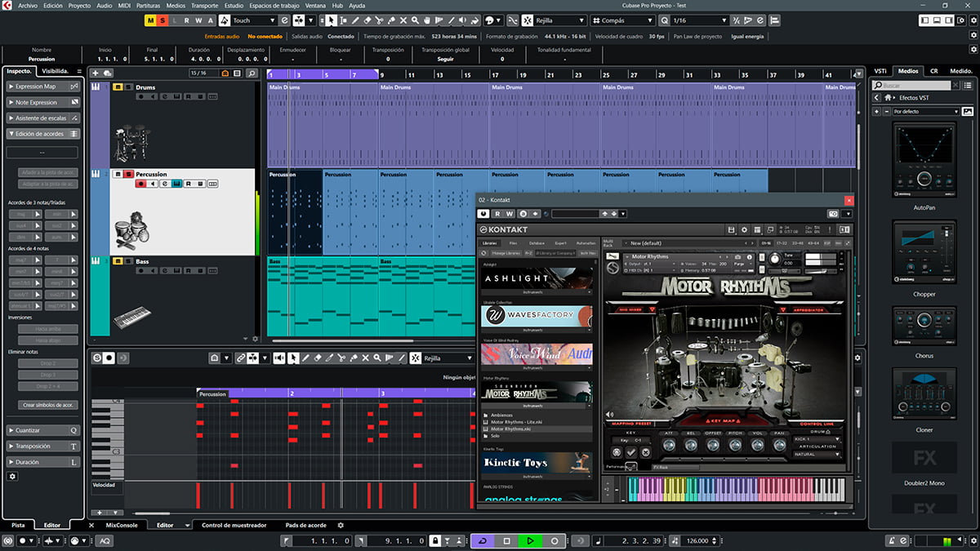The width and height of the screenshot is (980, 551).
Task: Click the Bass track keyboard picture
Action: point(131,318)
